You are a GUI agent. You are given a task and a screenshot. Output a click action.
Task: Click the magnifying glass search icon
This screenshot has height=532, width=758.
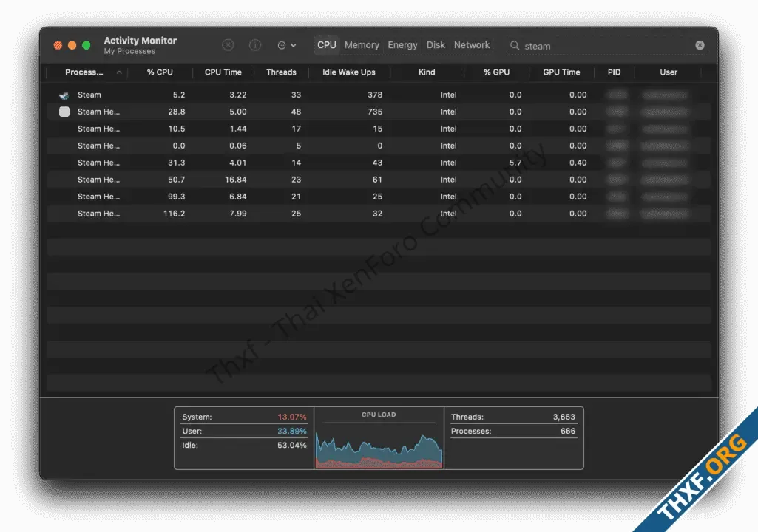(x=515, y=46)
